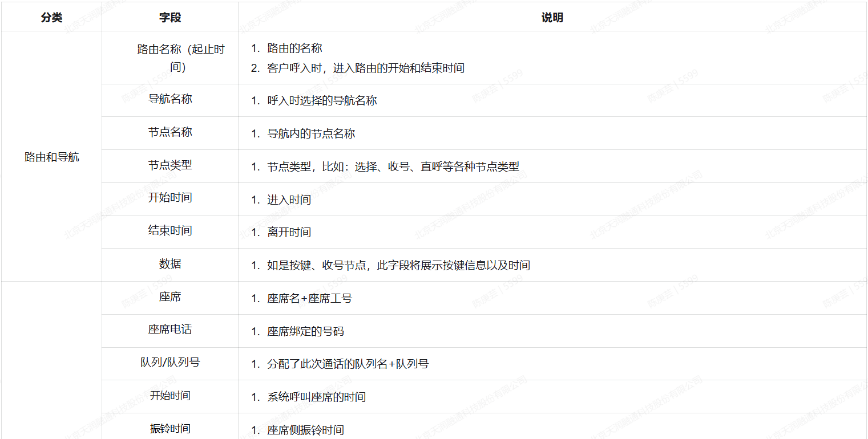Click the 说明 column header
This screenshot has width=868, height=439.
[552, 18]
